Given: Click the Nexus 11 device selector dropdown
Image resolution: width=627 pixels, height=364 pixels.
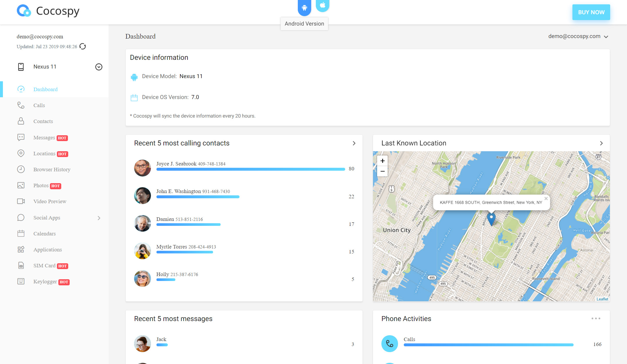Looking at the screenshot, I should coord(99,67).
